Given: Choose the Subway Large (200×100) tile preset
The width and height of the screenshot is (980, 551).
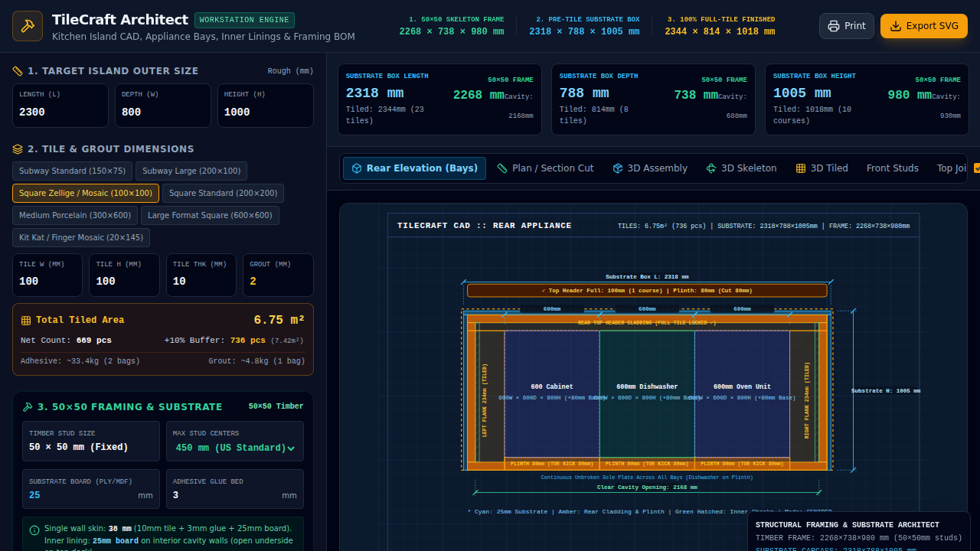Looking at the screenshot, I should 191,171.
